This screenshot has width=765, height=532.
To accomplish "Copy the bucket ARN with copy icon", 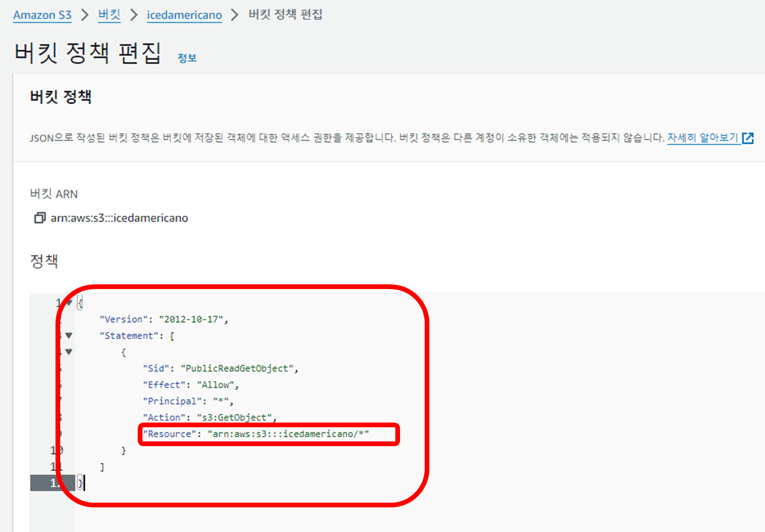I will (40, 218).
